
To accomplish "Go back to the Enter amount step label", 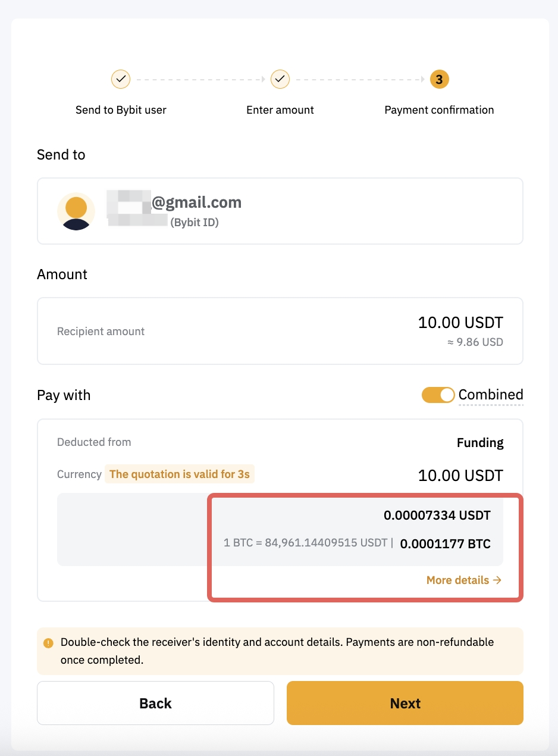I will click(x=280, y=110).
